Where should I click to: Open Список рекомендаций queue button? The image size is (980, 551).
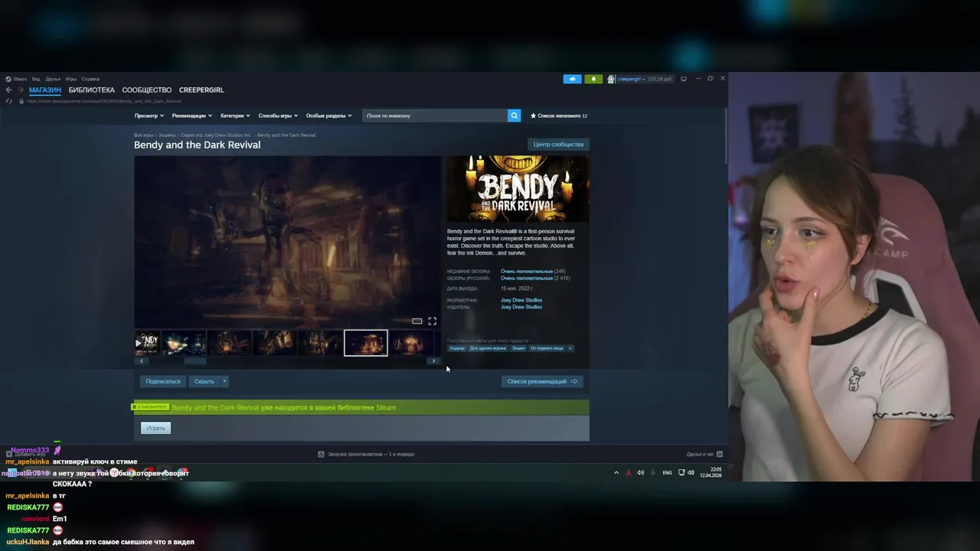point(542,381)
